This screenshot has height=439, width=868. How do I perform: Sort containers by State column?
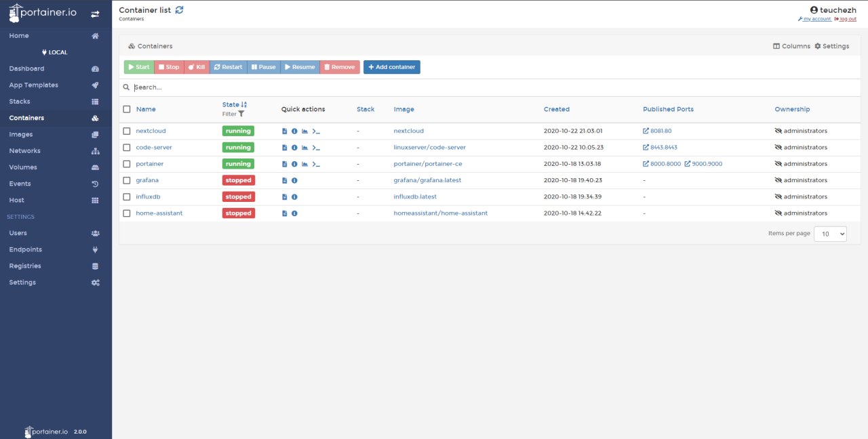(235, 104)
